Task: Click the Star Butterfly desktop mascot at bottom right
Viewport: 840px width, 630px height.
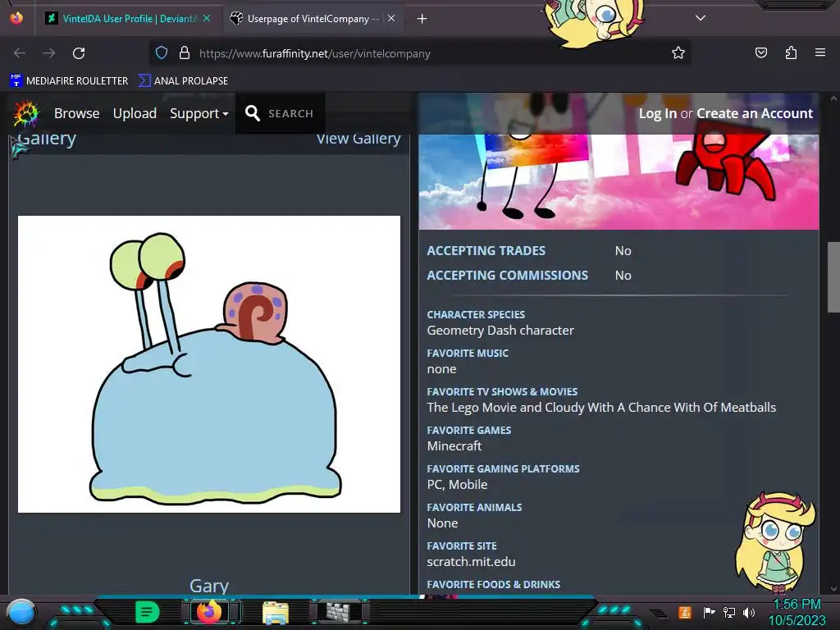Action: 774,542
